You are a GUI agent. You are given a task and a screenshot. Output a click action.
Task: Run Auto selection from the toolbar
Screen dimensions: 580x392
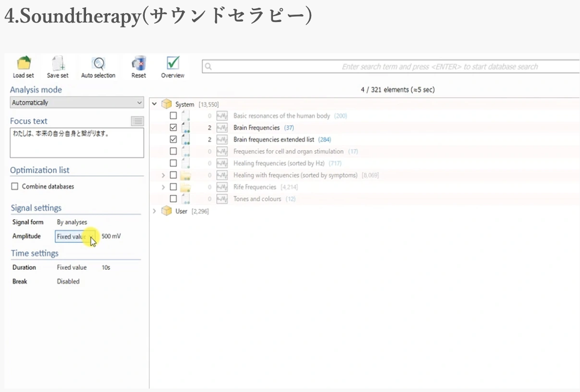click(x=98, y=64)
